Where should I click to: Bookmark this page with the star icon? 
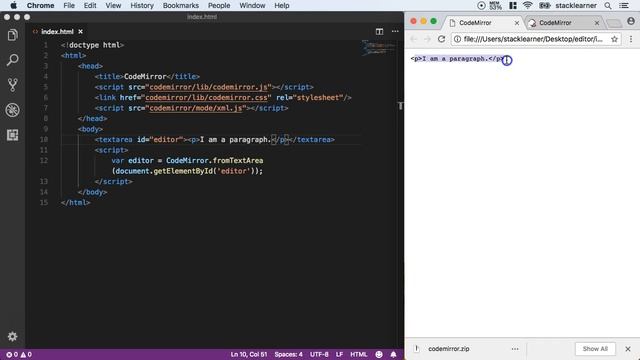click(614, 39)
